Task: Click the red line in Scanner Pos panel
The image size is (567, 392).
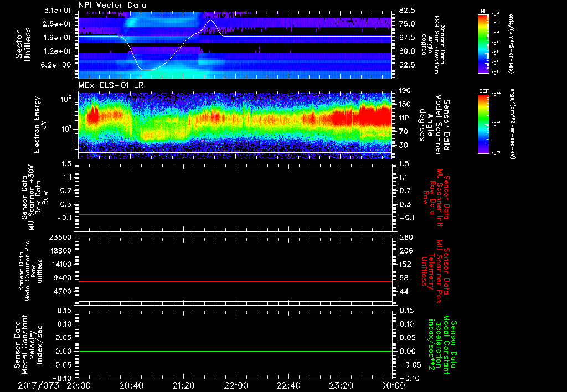Action: click(235, 281)
